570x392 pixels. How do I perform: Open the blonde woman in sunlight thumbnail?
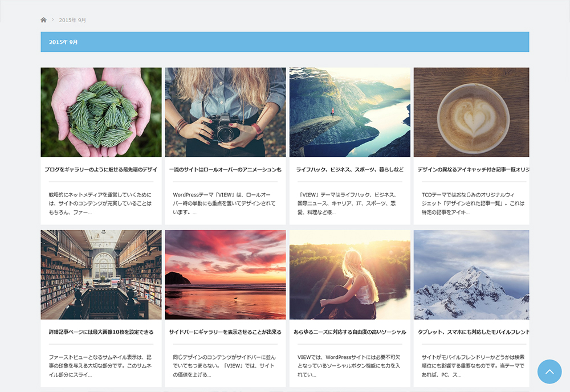tap(350, 275)
